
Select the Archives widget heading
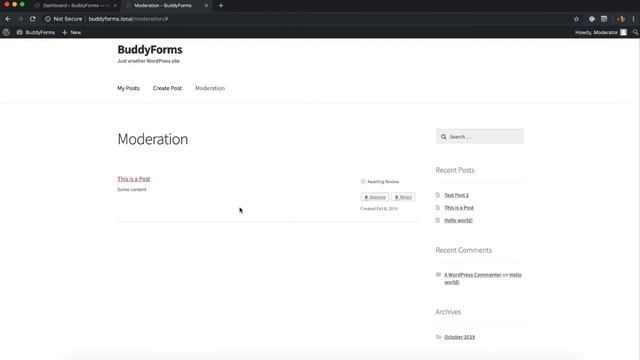(448, 312)
